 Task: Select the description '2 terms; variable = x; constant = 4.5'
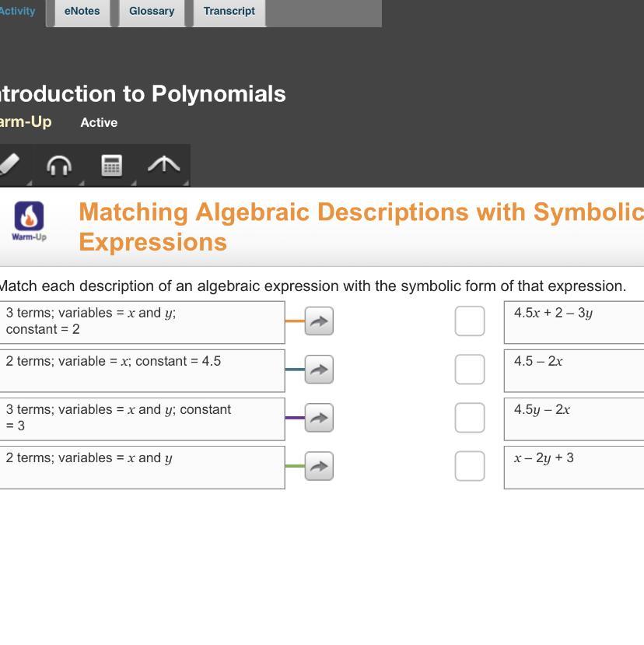(x=142, y=370)
